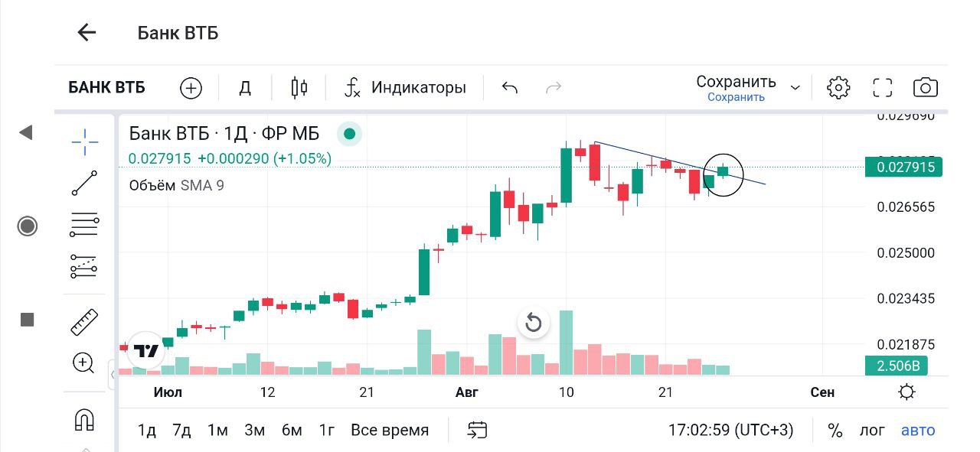Image resolution: width=980 pixels, height=452 pixels.
Task: Add a symbol to compare with plus icon
Action: pyautogui.click(x=191, y=88)
